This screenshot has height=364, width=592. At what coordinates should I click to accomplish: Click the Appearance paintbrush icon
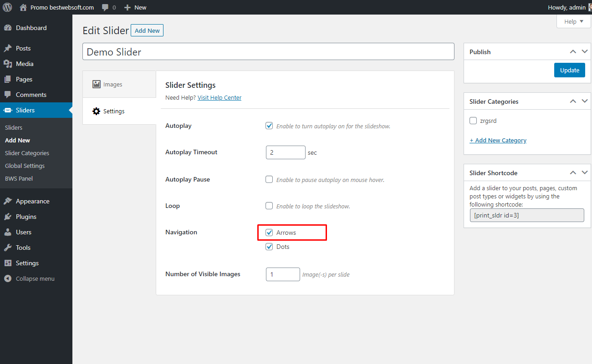click(8, 201)
